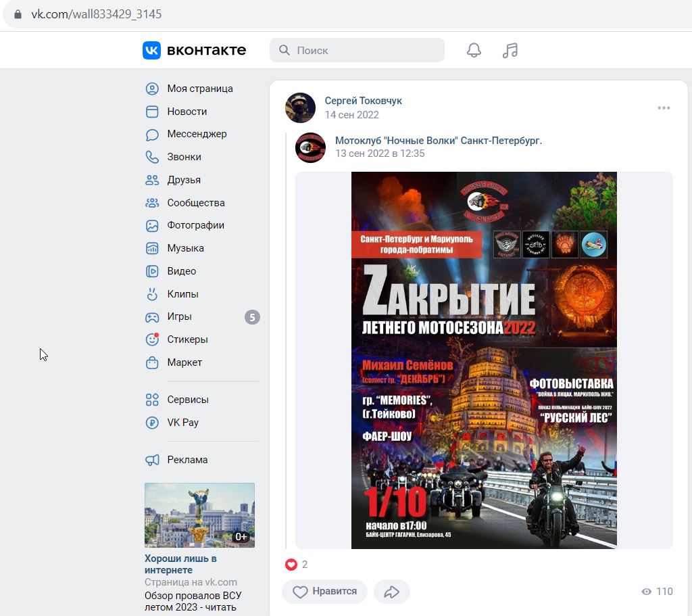Open Мессенджер section
The width and height of the screenshot is (692, 616).
pyautogui.click(x=197, y=135)
